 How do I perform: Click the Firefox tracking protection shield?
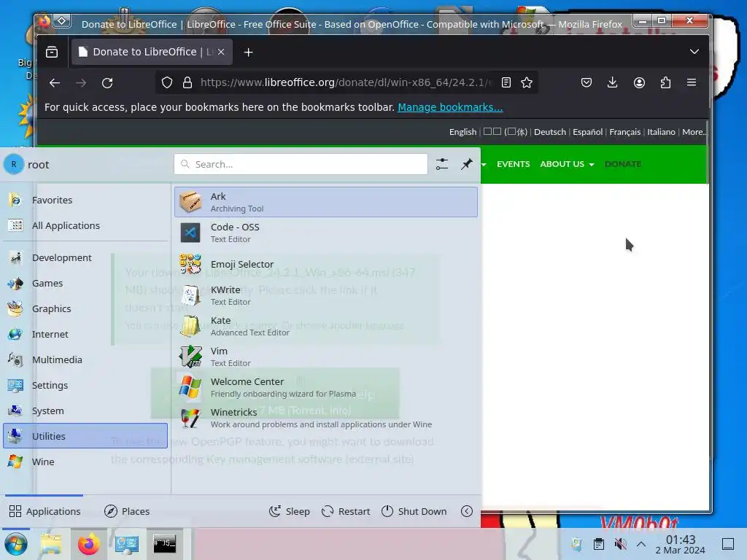(x=167, y=83)
